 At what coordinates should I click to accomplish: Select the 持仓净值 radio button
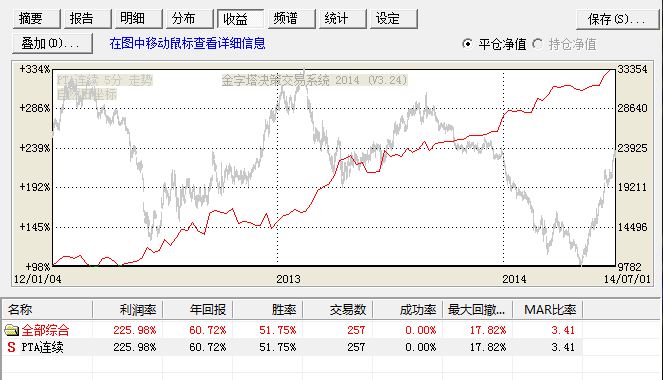pos(538,44)
